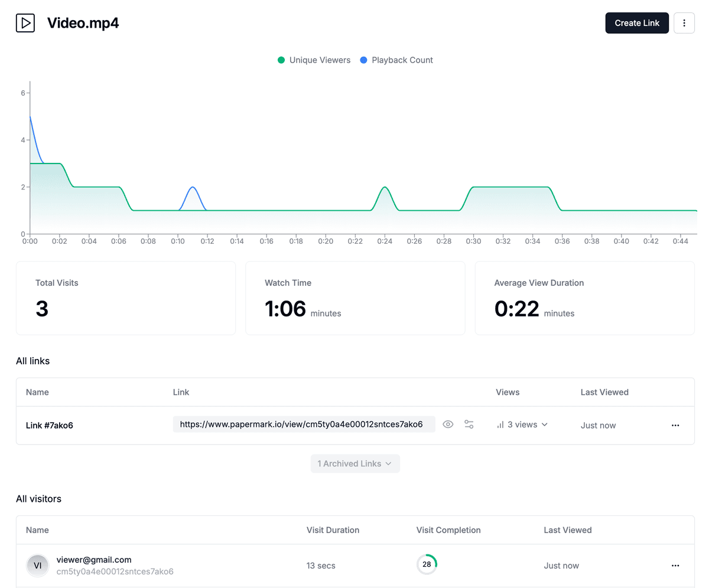
Task: Click the Last Viewed header in links table
Action: [604, 392]
